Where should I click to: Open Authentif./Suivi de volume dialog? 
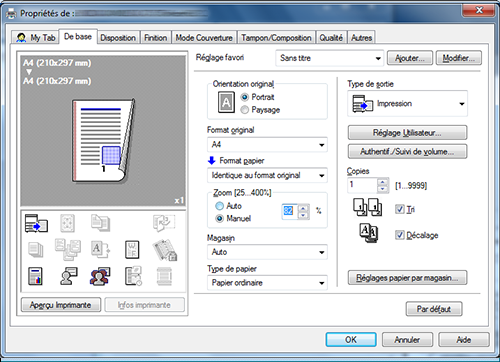coord(407,152)
